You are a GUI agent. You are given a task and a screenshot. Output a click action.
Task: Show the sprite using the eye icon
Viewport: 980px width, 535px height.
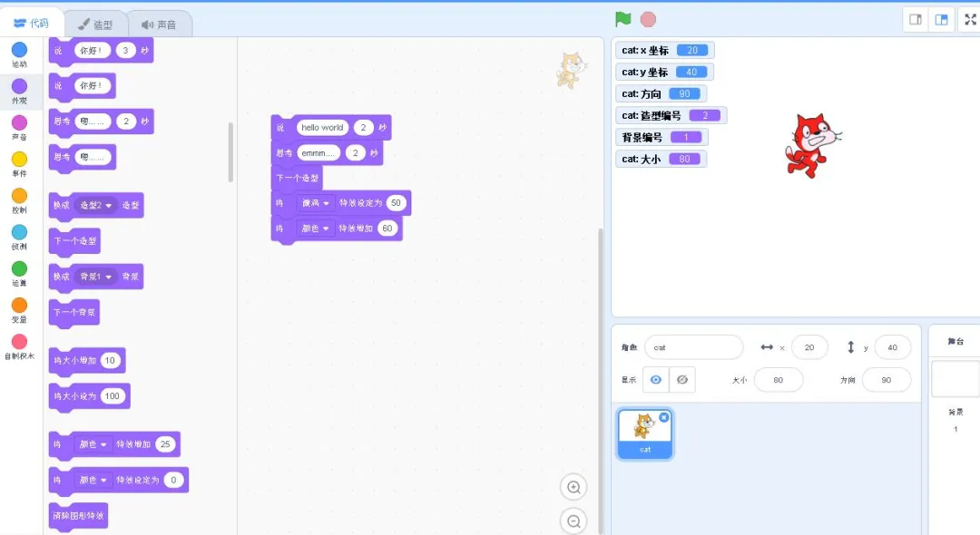(x=656, y=380)
